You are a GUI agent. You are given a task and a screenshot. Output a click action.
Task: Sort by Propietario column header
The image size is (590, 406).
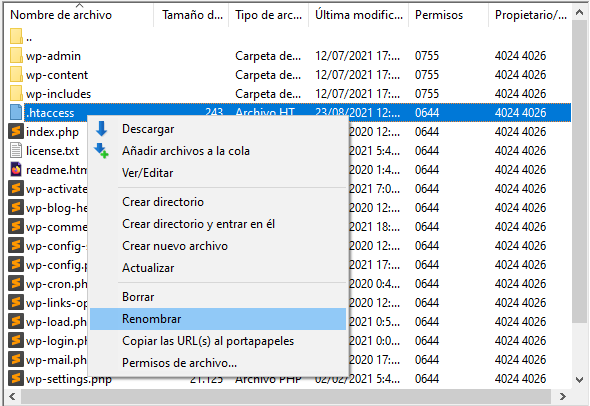pos(530,15)
